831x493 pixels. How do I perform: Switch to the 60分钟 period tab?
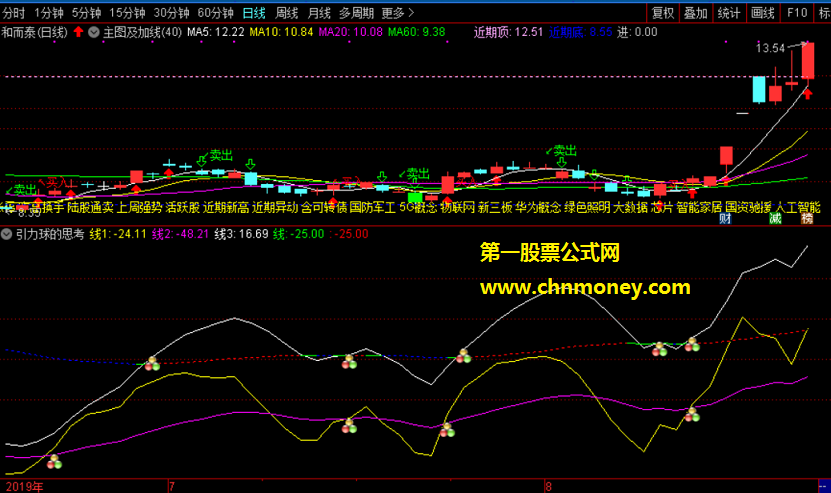pos(215,13)
